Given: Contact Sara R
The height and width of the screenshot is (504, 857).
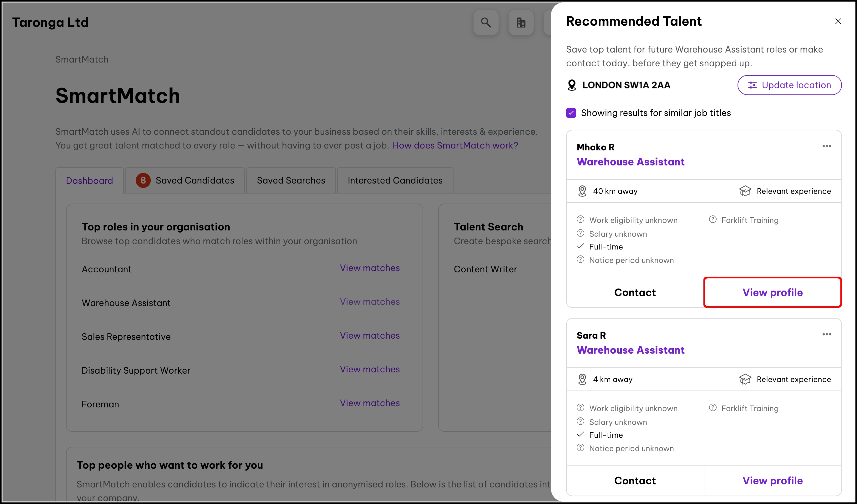Looking at the screenshot, I should 635,481.
